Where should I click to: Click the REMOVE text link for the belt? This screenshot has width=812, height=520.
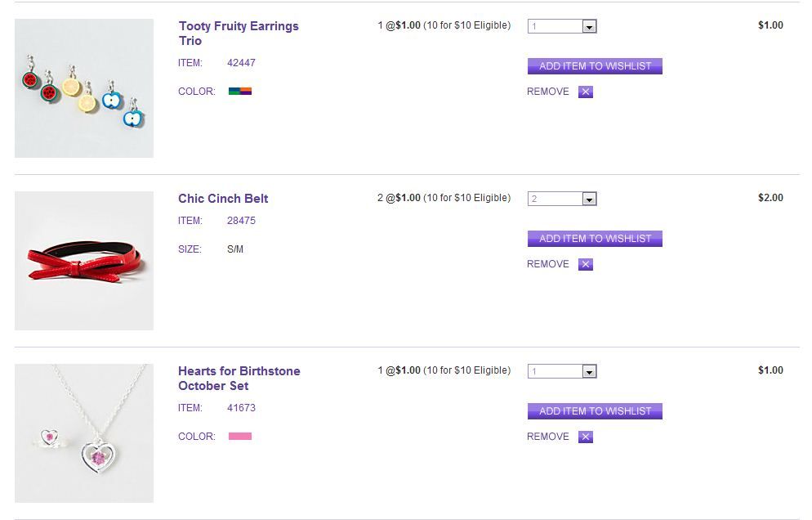click(548, 264)
